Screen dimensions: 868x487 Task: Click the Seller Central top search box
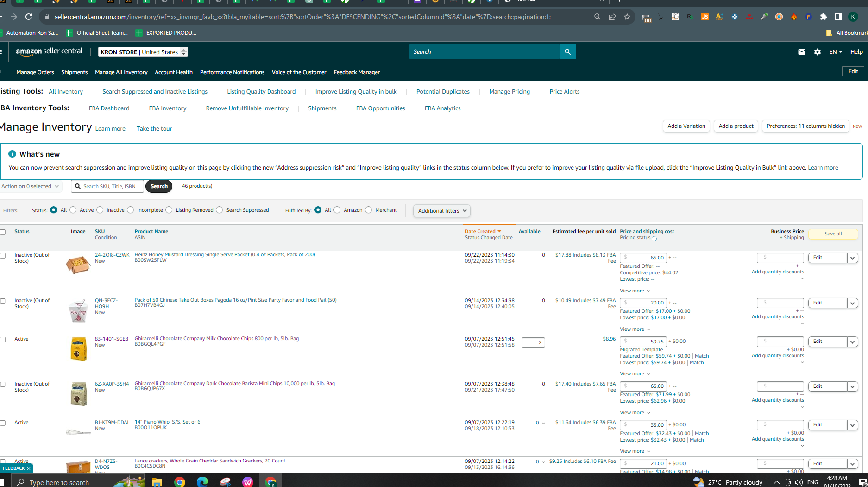[484, 52]
